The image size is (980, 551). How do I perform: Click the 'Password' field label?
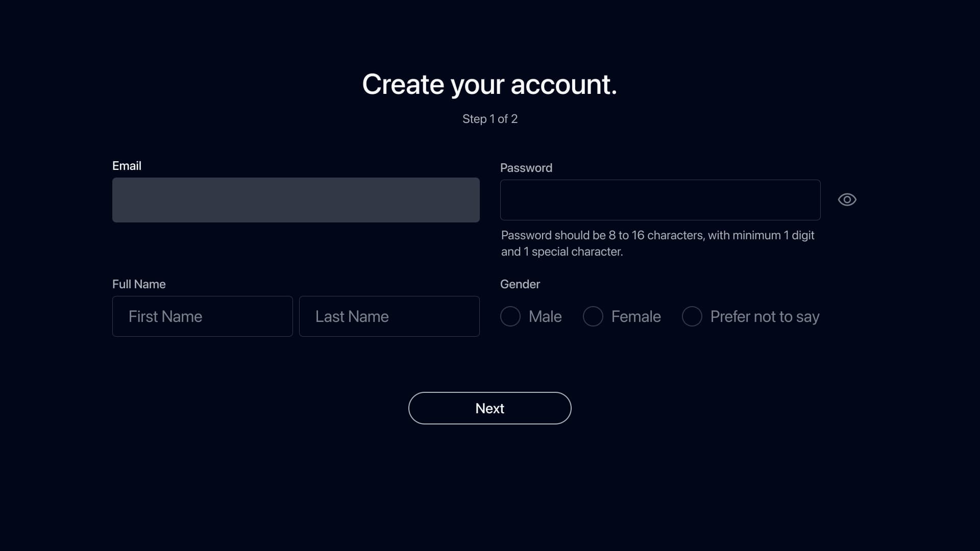[x=526, y=168]
